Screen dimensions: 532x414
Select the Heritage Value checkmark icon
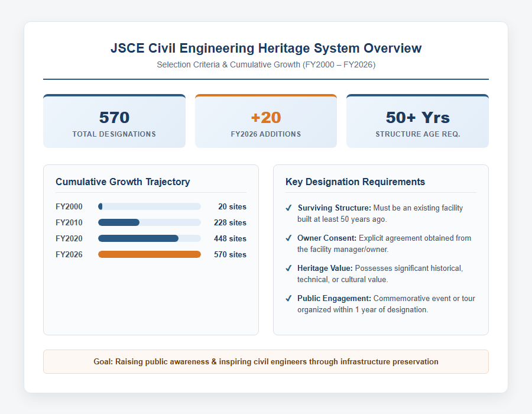coord(288,269)
